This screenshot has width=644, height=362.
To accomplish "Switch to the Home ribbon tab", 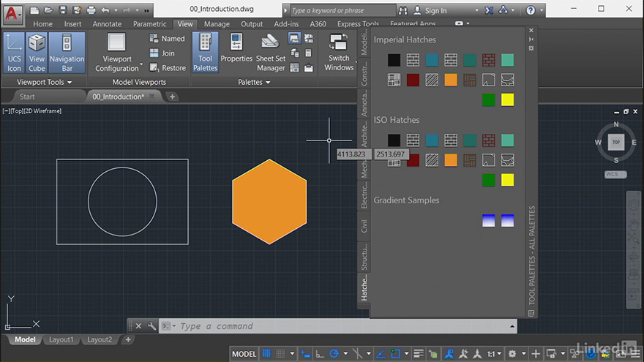I will tap(42, 24).
